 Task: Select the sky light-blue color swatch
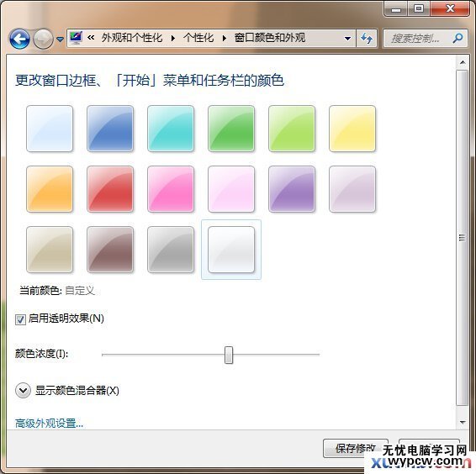coord(50,129)
